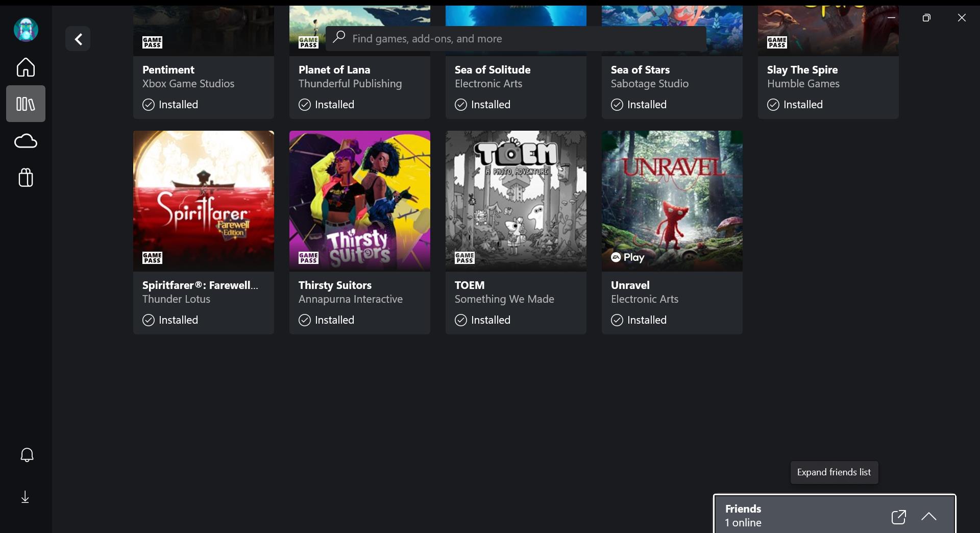Open TOEM cover art
Viewport: 980px width, 533px height.
(516, 201)
